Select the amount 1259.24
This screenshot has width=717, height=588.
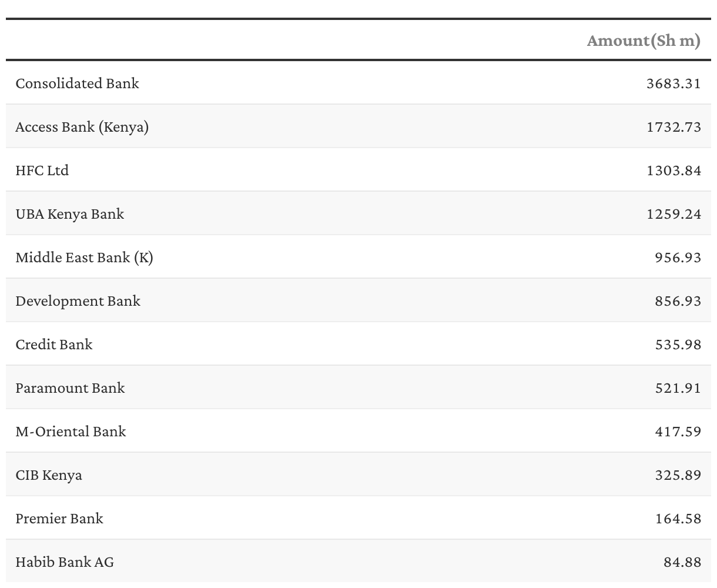(x=674, y=214)
